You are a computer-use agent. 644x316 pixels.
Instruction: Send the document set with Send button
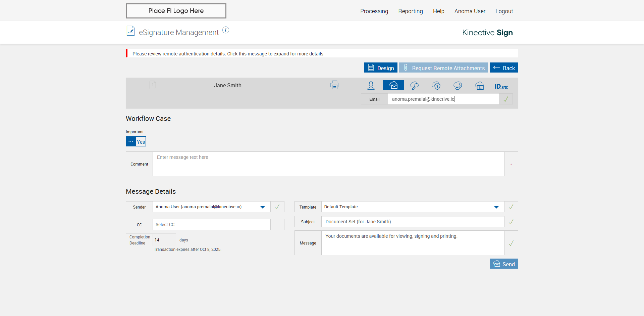[x=504, y=264]
